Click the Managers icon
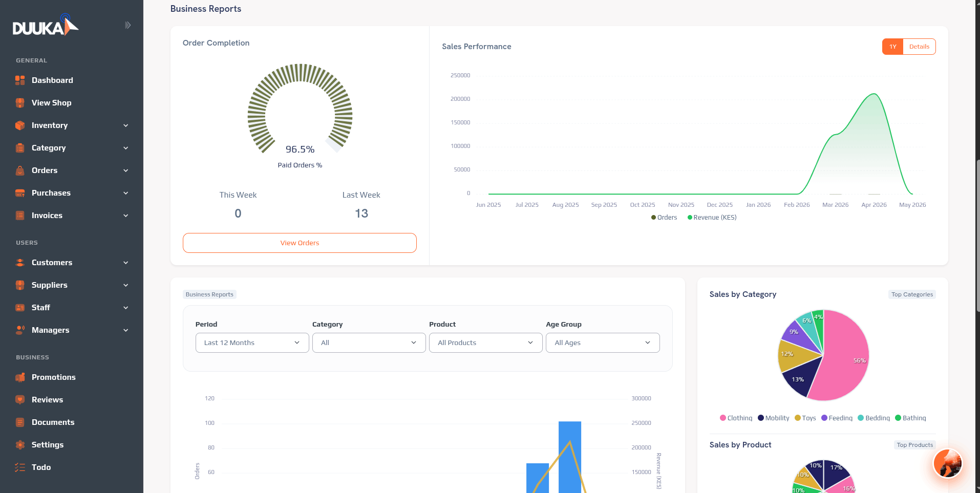 (x=20, y=330)
